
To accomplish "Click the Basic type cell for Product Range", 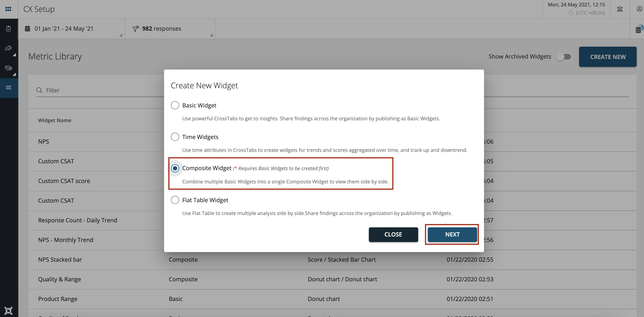I will point(176,299).
